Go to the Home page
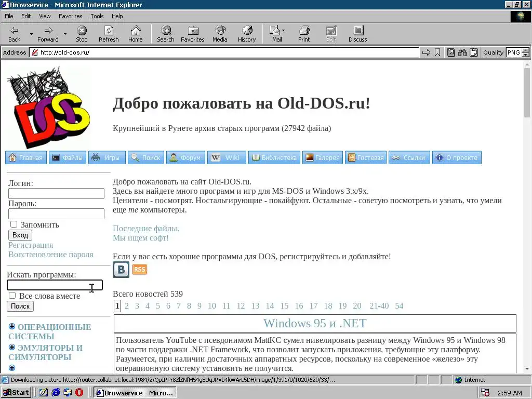The width and height of the screenshot is (532, 399). click(x=136, y=34)
